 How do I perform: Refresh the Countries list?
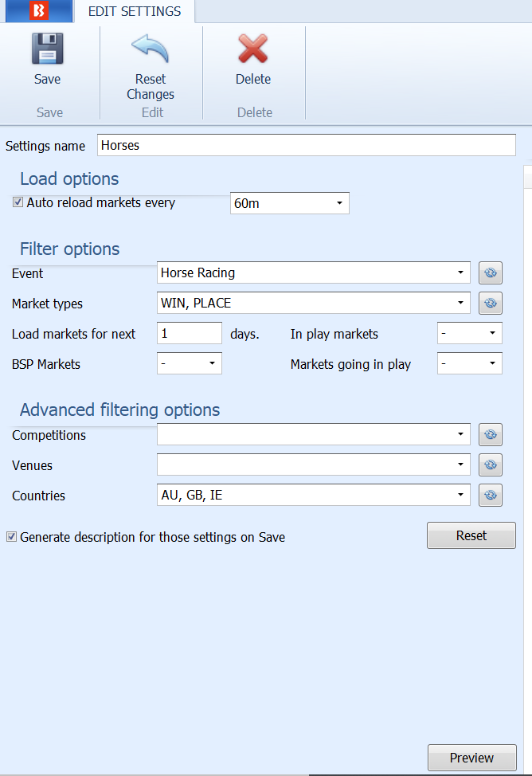coord(491,495)
